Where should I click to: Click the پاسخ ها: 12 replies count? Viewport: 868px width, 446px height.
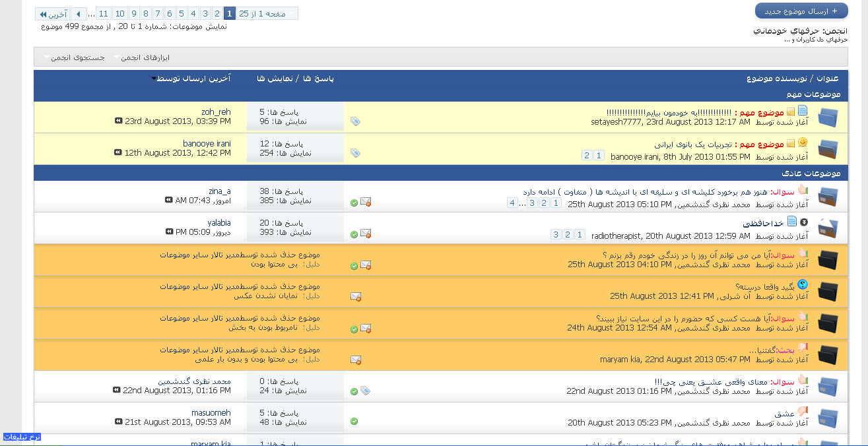[x=281, y=144]
